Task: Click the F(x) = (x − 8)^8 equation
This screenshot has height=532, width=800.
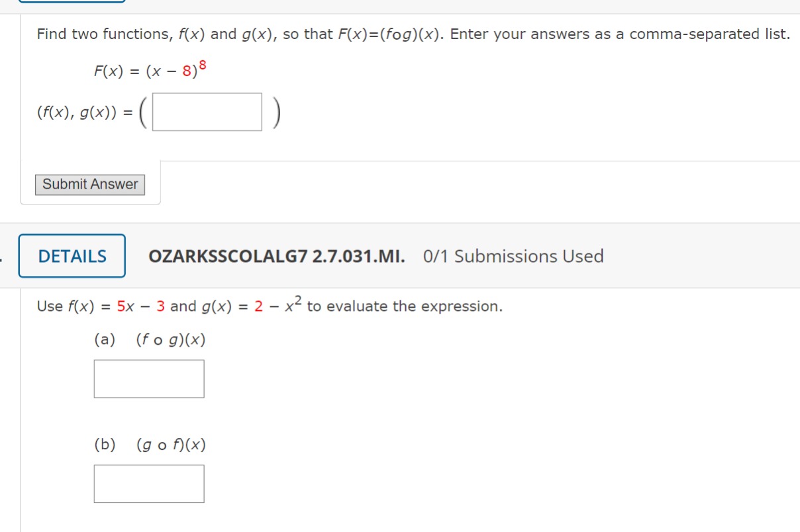Action: pos(150,72)
